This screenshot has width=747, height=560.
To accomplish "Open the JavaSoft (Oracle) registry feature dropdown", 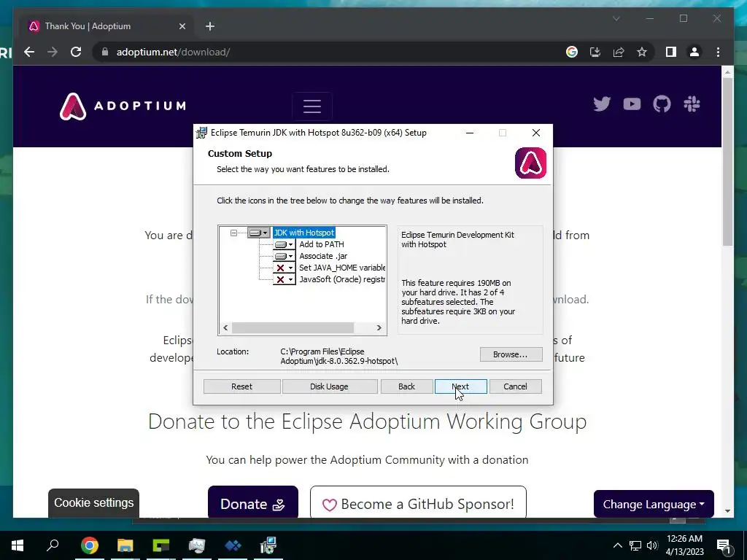I will pyautogui.click(x=284, y=279).
